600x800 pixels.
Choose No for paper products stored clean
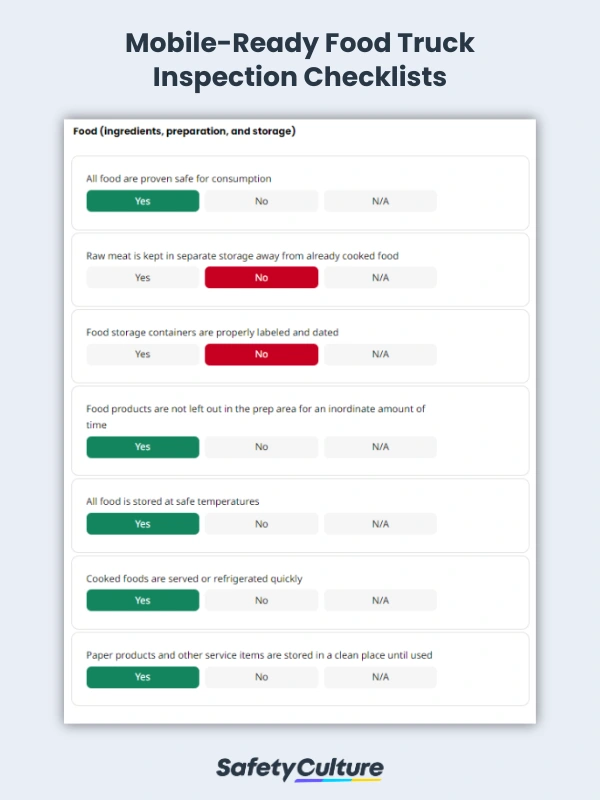[261, 677]
